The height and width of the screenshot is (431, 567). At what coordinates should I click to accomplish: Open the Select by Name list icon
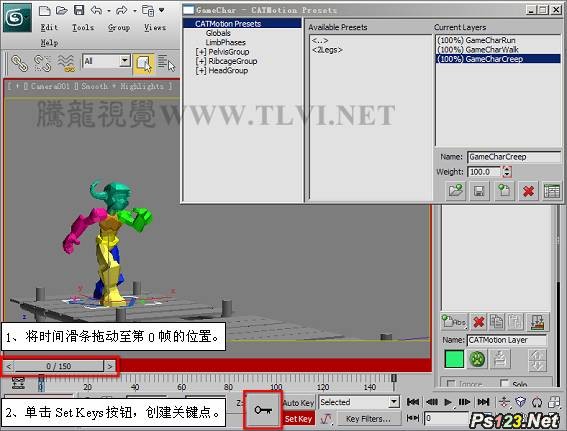click(166, 63)
